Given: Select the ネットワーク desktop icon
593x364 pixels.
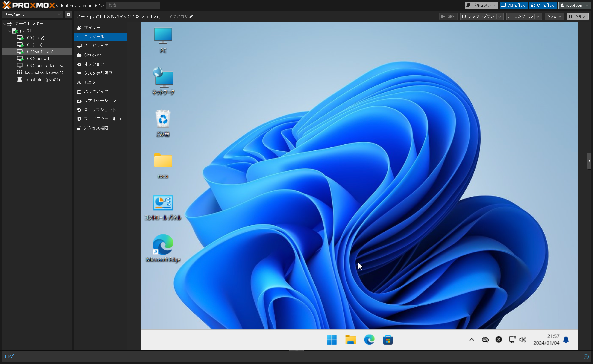Looking at the screenshot, I should point(163,81).
